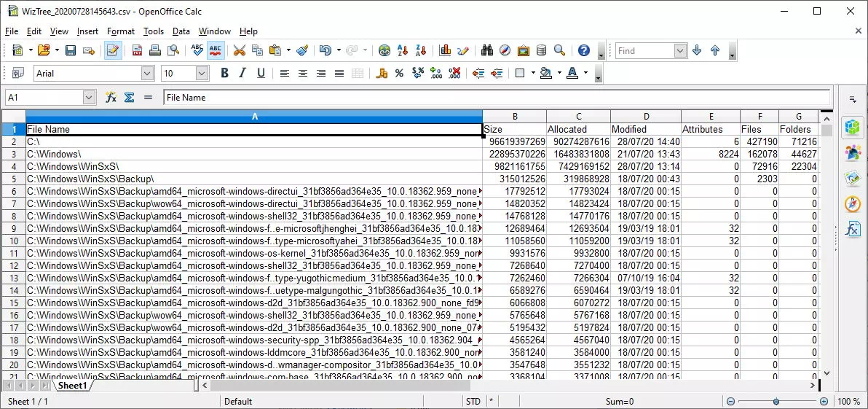Open the Navigator compass icon in toolbar

504,50
